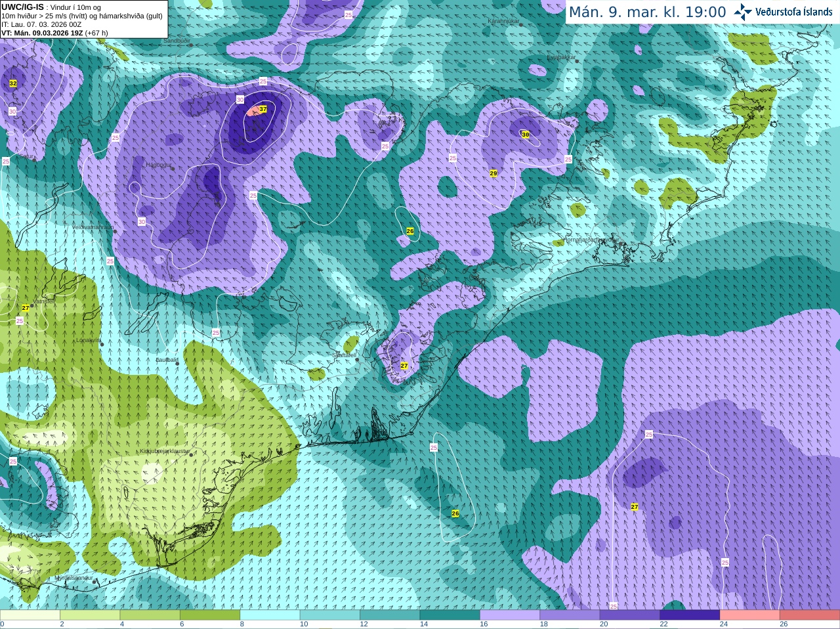Select the 6–8 m/s olive green scale swatch

pyautogui.click(x=210, y=615)
